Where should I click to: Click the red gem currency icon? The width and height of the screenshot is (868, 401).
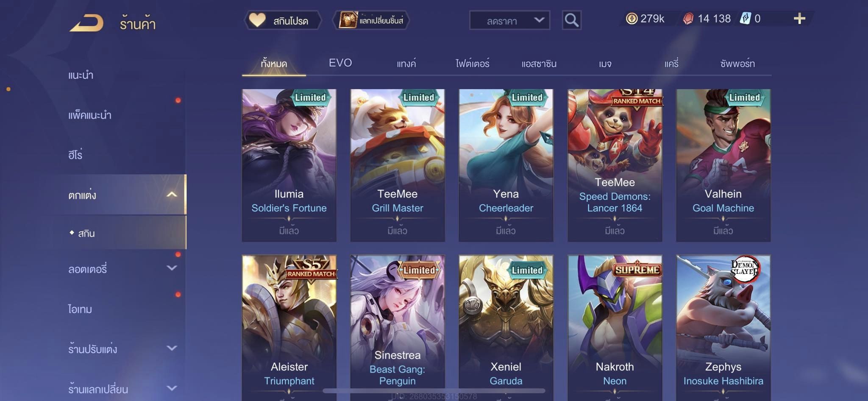tap(688, 19)
